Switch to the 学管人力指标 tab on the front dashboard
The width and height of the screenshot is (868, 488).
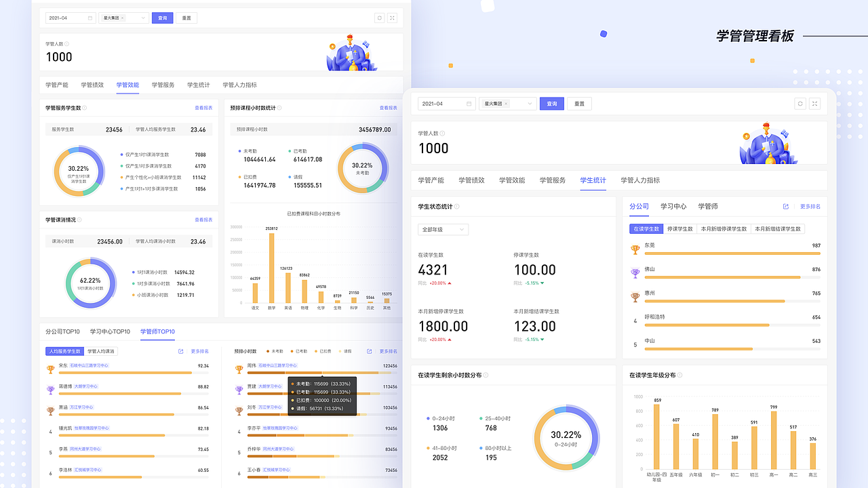point(640,180)
